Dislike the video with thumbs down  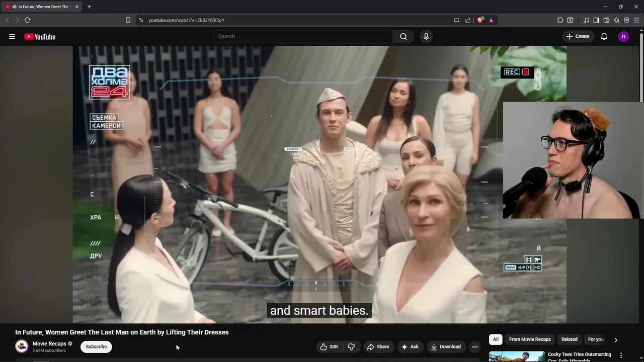(x=351, y=347)
